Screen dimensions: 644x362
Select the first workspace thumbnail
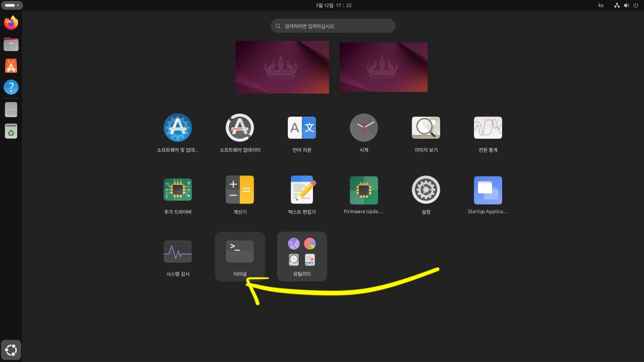282,67
